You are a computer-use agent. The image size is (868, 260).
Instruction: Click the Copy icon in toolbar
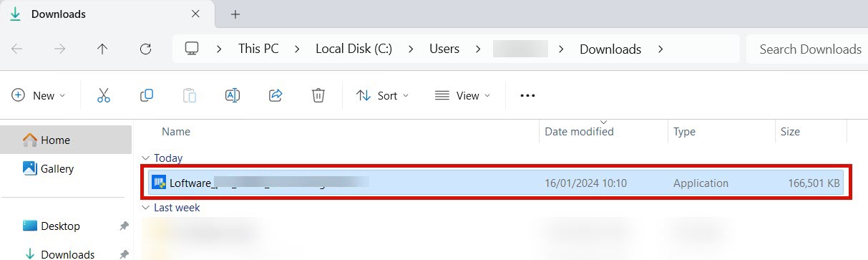[147, 95]
